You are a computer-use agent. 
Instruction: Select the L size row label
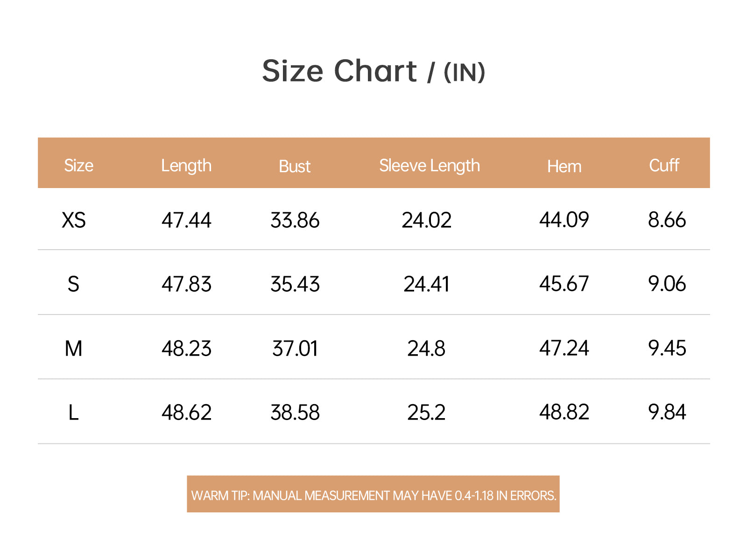[73, 413]
